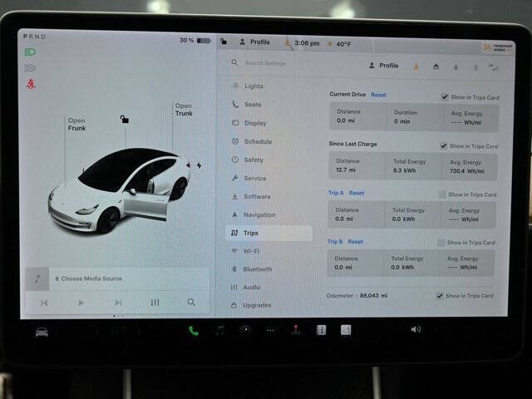Open Profile in the settings header
Image resolution: width=532 pixels, height=399 pixels.
(x=384, y=66)
